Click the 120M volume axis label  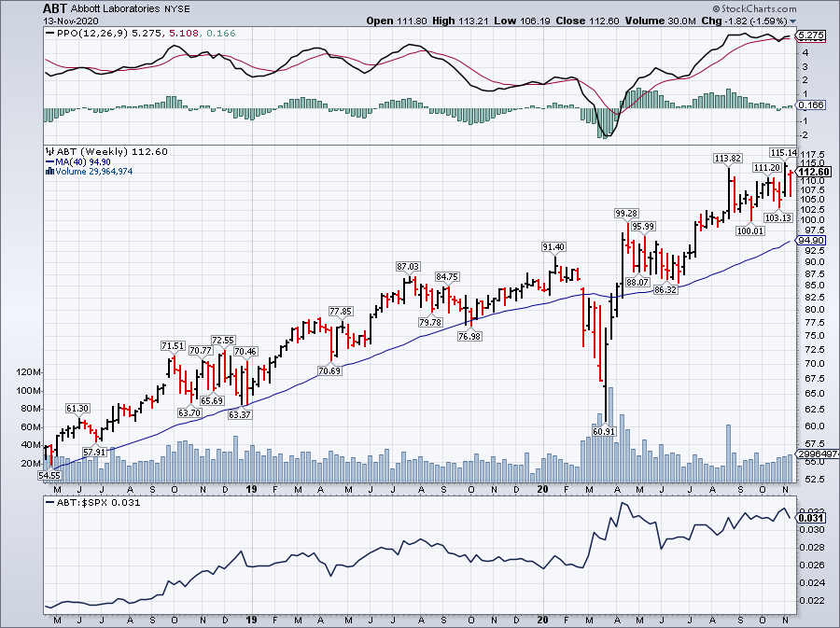(x=29, y=372)
